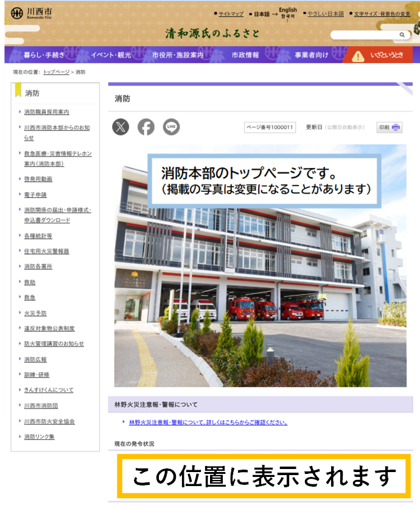Click the ページ番号1000011 label
420x508 pixels.
[270, 127]
